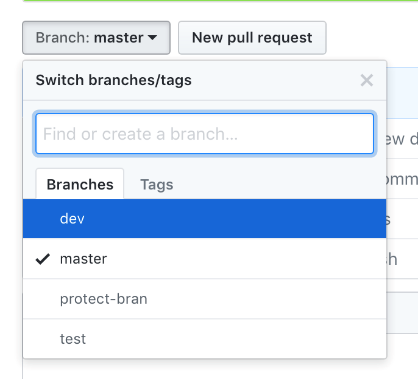Click the cut-off "ew d" row behind popup
The width and height of the screenshot is (418, 379).
point(402,139)
